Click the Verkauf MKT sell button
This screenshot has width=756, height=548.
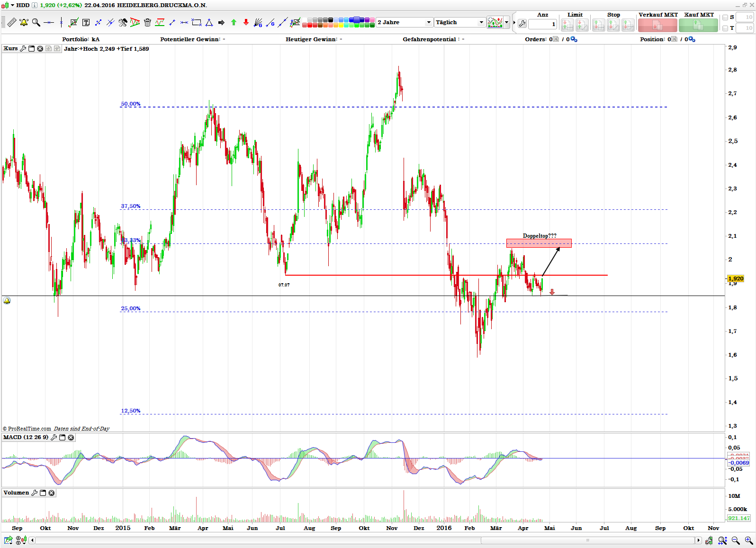click(x=657, y=25)
